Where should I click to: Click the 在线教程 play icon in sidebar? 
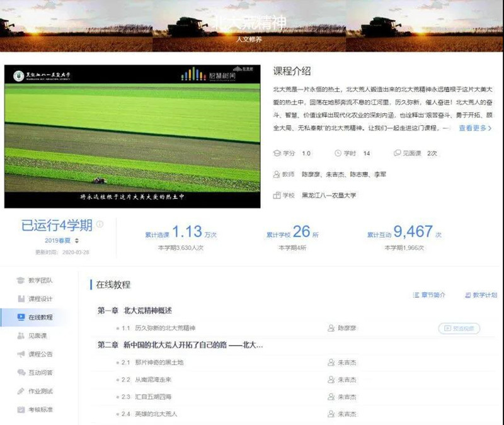point(21,317)
